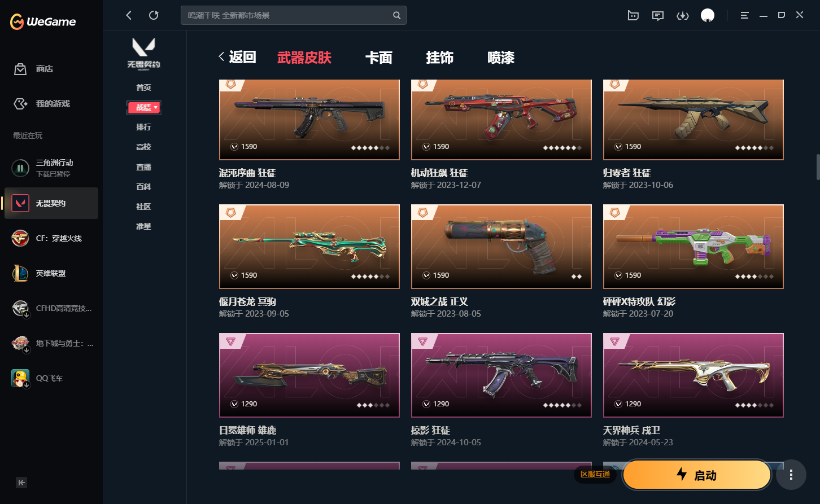
Task: Click the vertical scrollbar thumb
Action: pyautogui.click(x=817, y=167)
